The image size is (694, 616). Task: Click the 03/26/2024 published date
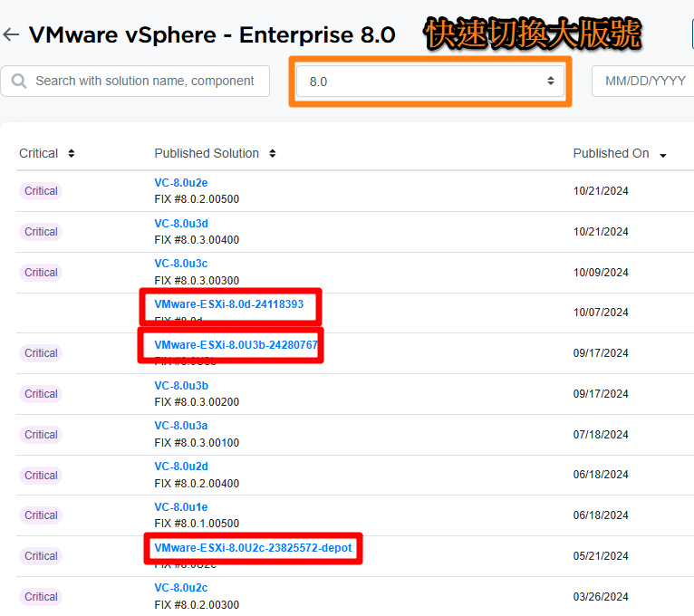[601, 597]
